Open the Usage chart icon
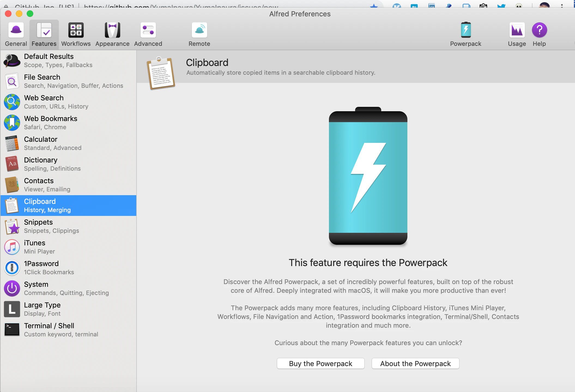575x392 pixels. pyautogui.click(x=517, y=30)
